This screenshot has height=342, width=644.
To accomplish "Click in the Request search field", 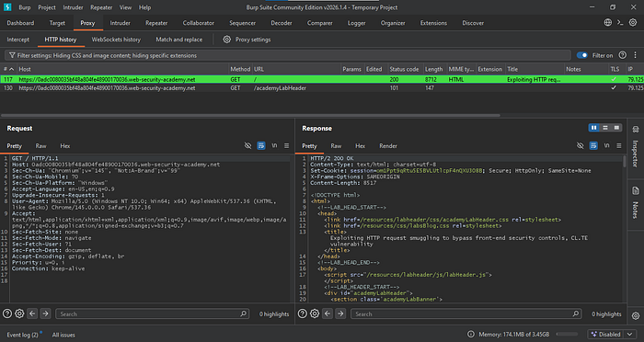I will [152, 313].
